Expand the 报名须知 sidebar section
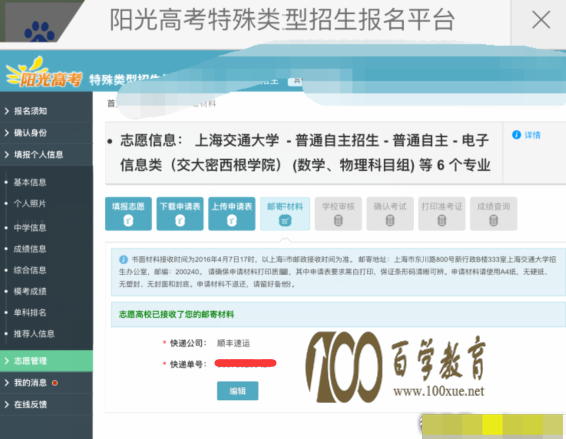Viewport: 566px width, 439px height. pyautogui.click(x=46, y=111)
